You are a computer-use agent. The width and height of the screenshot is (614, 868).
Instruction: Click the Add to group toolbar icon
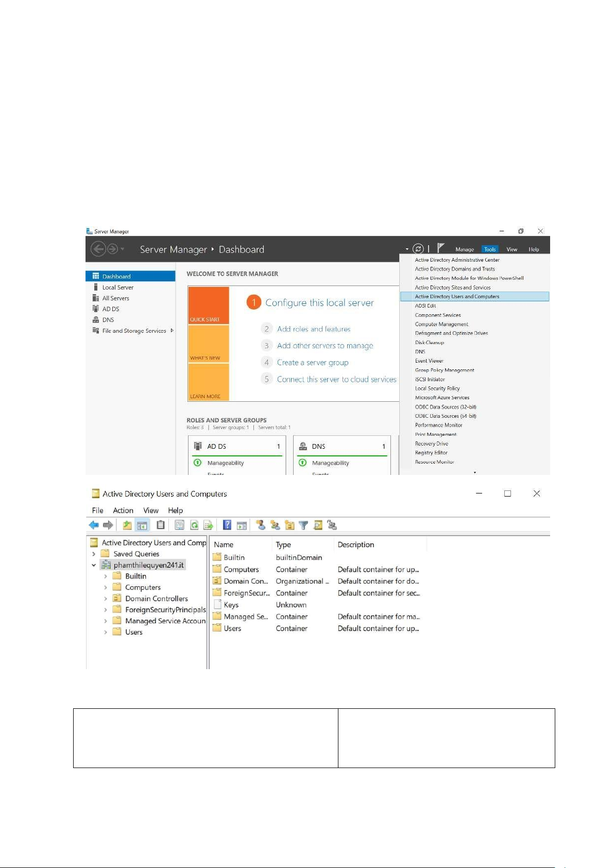332,525
